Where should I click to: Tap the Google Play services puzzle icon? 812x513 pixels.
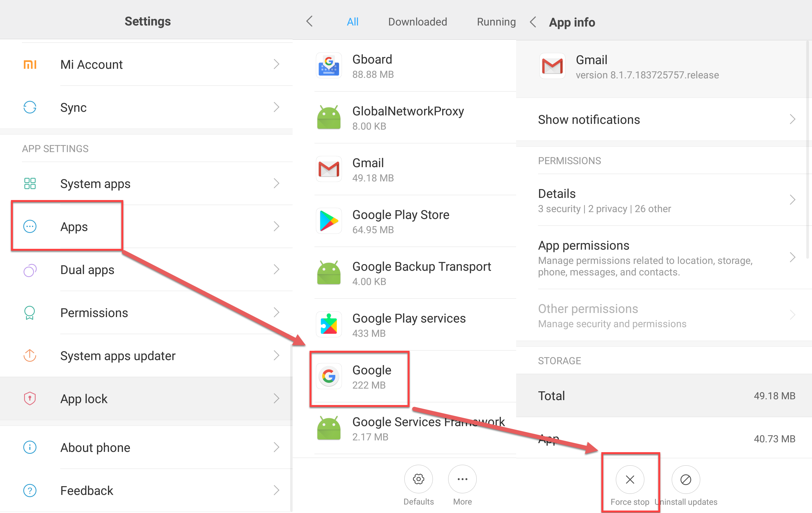pos(329,324)
